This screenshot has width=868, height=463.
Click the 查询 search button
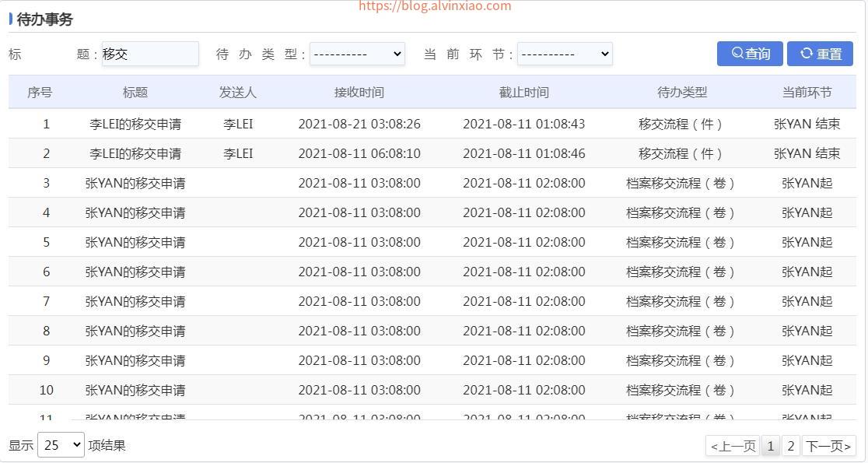click(750, 54)
